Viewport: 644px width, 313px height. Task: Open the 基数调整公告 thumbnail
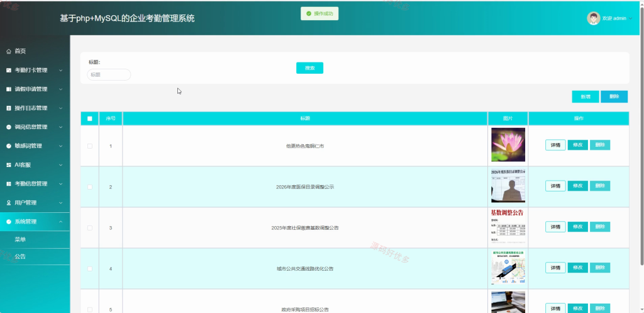click(508, 227)
